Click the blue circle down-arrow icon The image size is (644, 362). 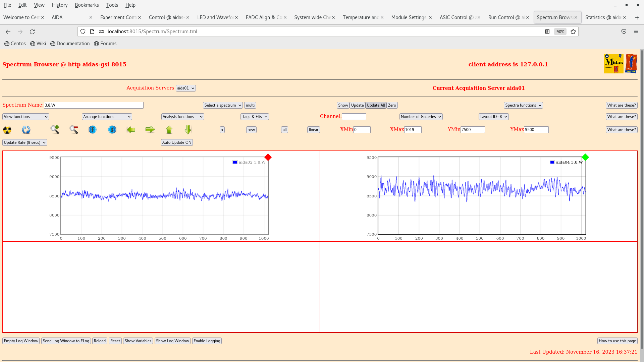[93, 130]
